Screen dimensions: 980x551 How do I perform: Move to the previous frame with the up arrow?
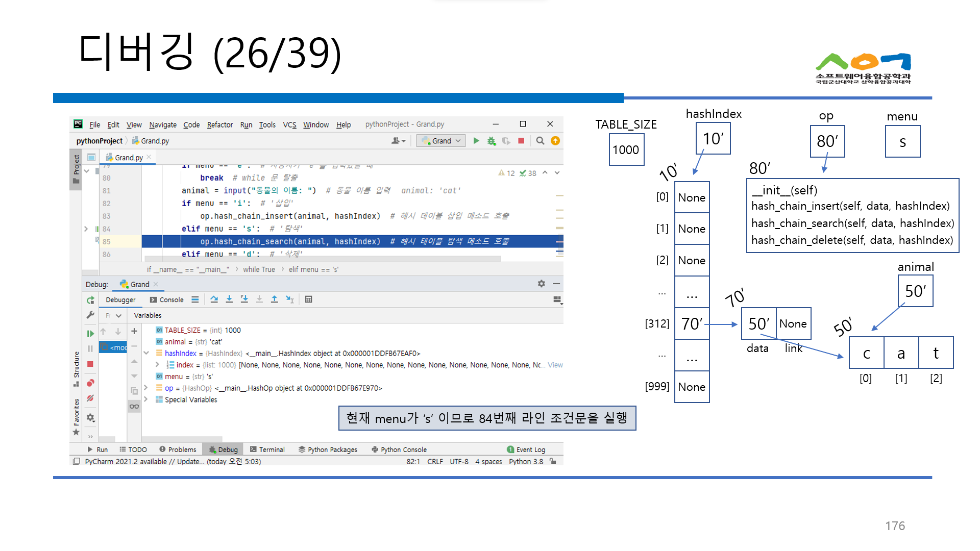pos(103,332)
